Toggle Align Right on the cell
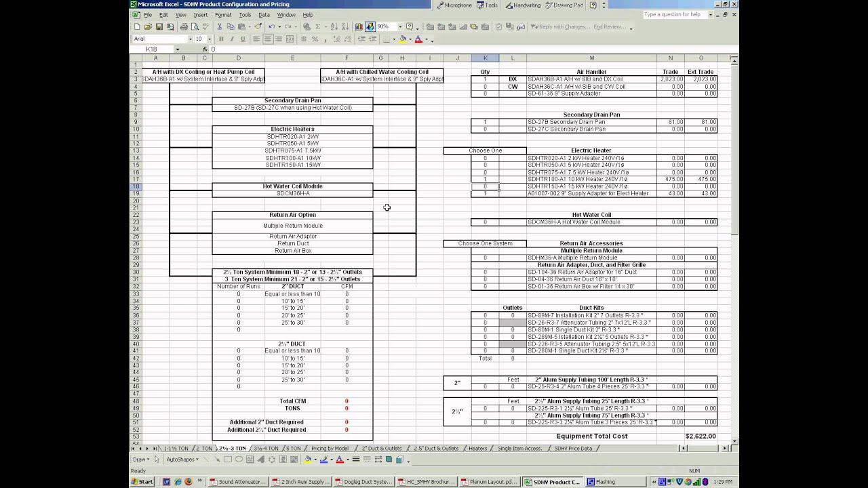 (x=279, y=39)
